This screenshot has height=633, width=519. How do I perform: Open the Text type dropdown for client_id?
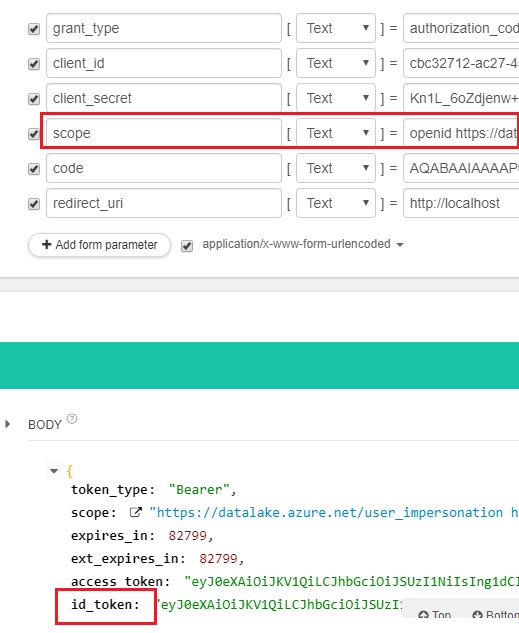tap(336, 63)
